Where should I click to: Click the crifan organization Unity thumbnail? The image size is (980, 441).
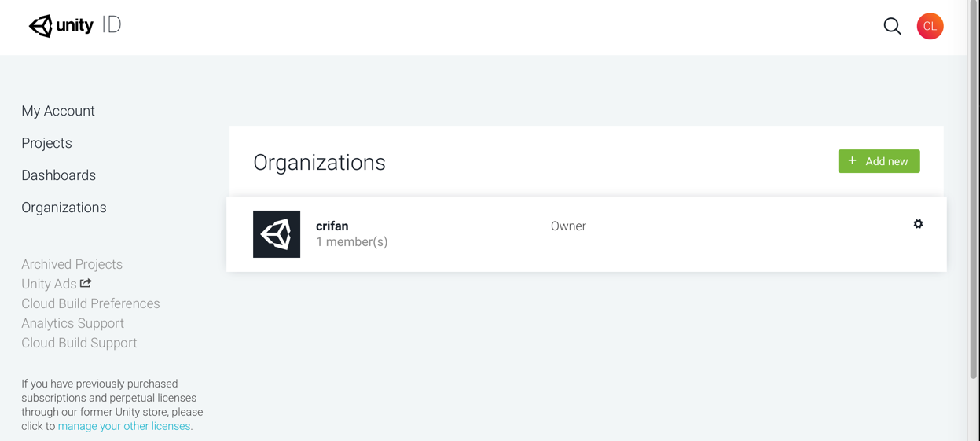(x=277, y=234)
